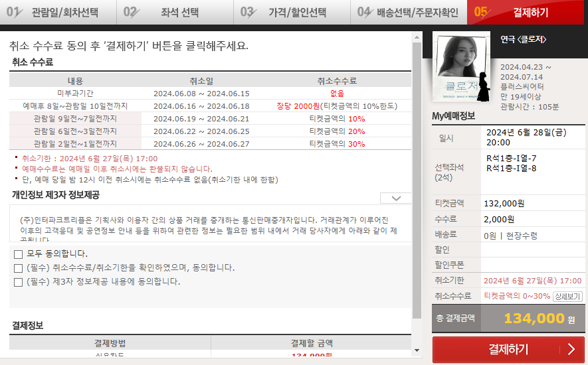The width and height of the screenshot is (588, 365).
Task: Click the third-party info disclosure text box
Action: (210, 224)
